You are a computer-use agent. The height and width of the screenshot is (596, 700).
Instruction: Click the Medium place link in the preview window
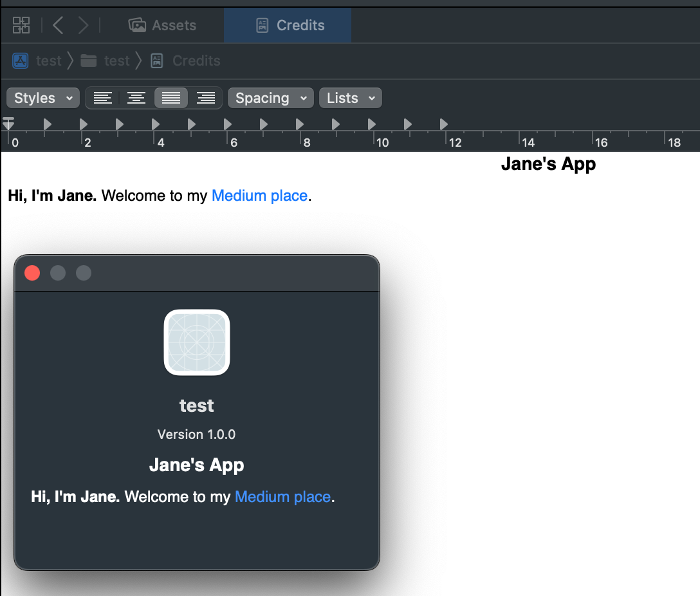282,496
